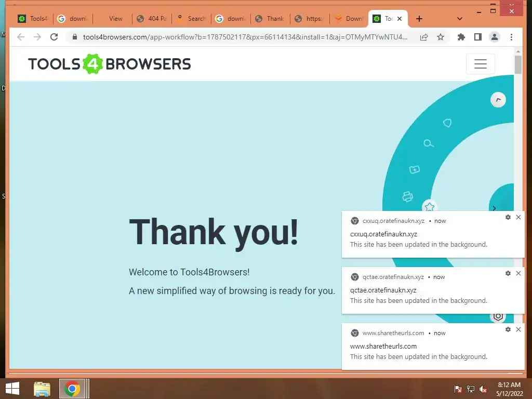Go forward to the next page
Viewport: 532px width, 399px height.
[x=37, y=37]
